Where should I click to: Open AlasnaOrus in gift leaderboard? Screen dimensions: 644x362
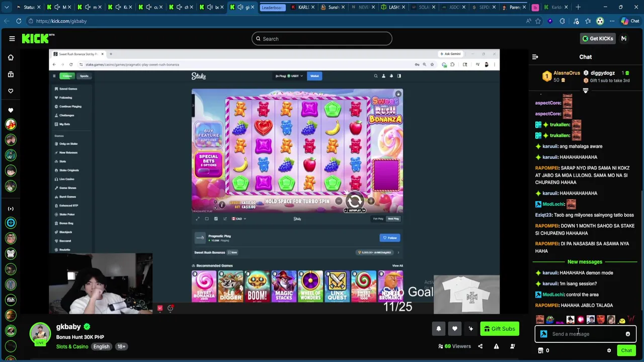(x=567, y=73)
